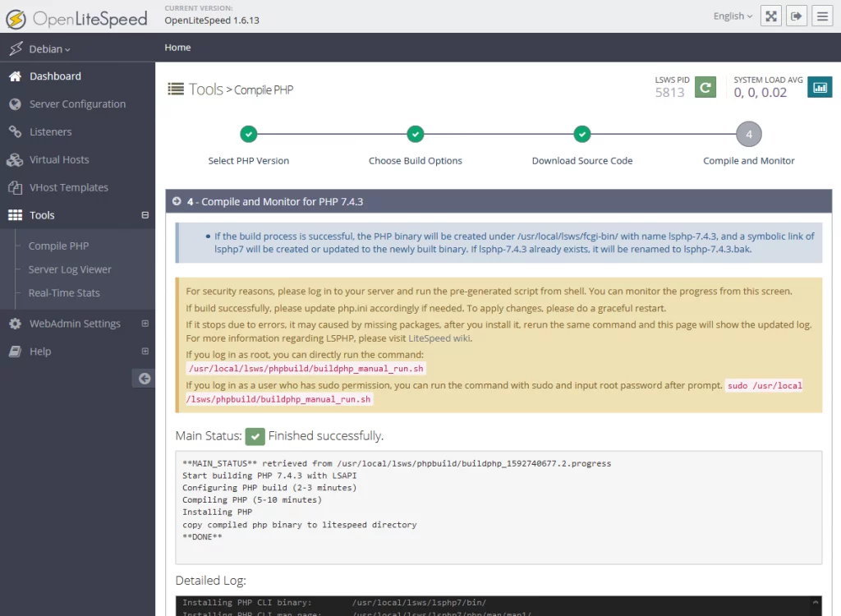Click the Dashboard home icon

15,76
